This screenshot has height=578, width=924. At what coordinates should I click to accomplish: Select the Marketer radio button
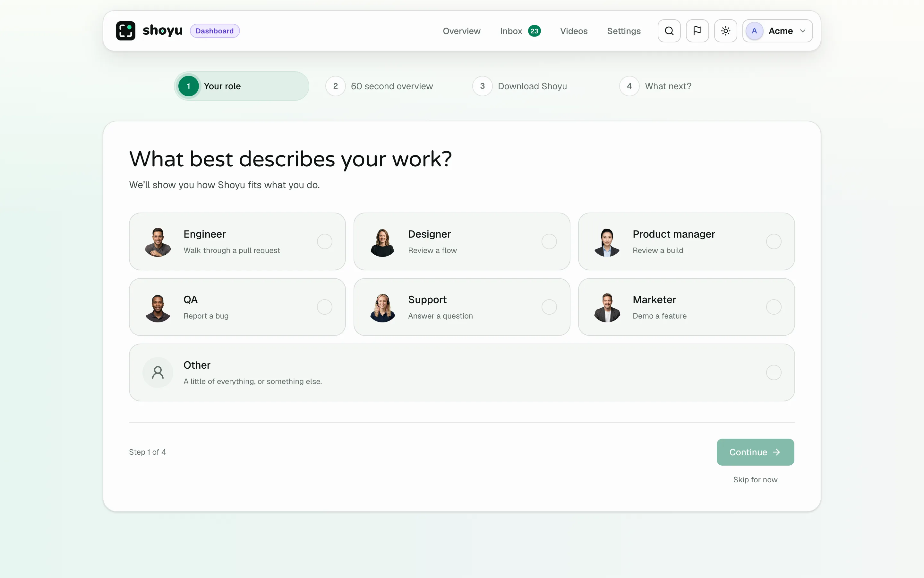coord(774,307)
